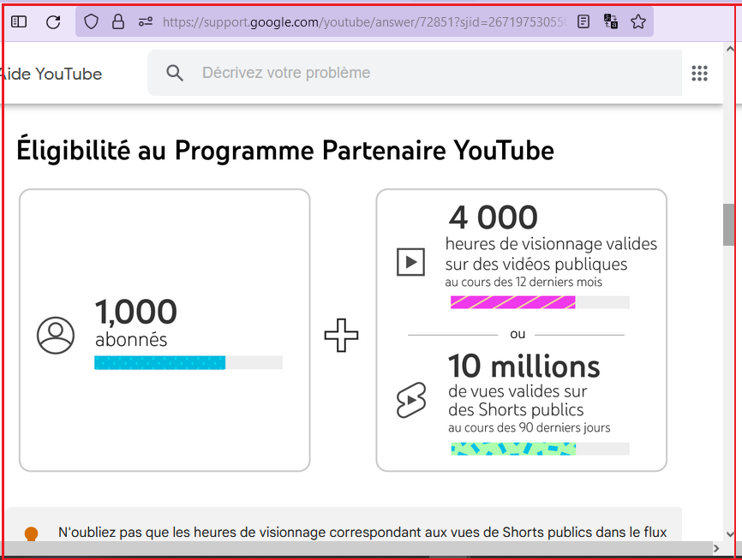Open the tracking protection shield
The image size is (742, 560).
(x=91, y=22)
